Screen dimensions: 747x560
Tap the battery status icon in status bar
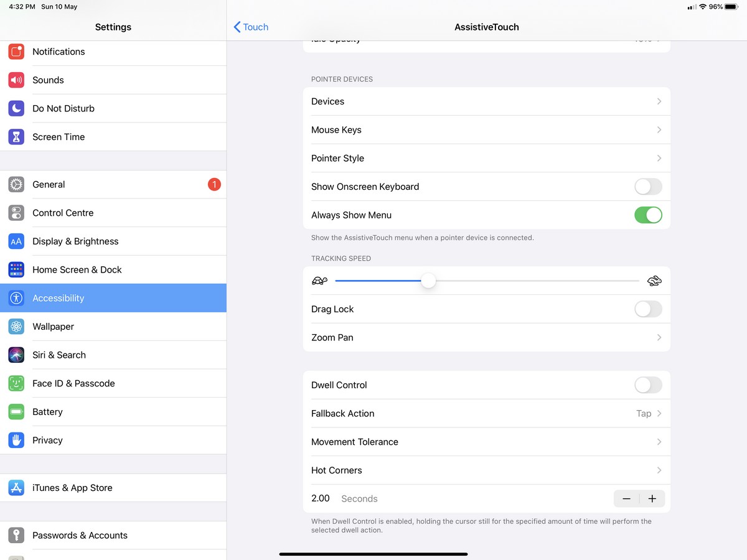[x=731, y=7]
